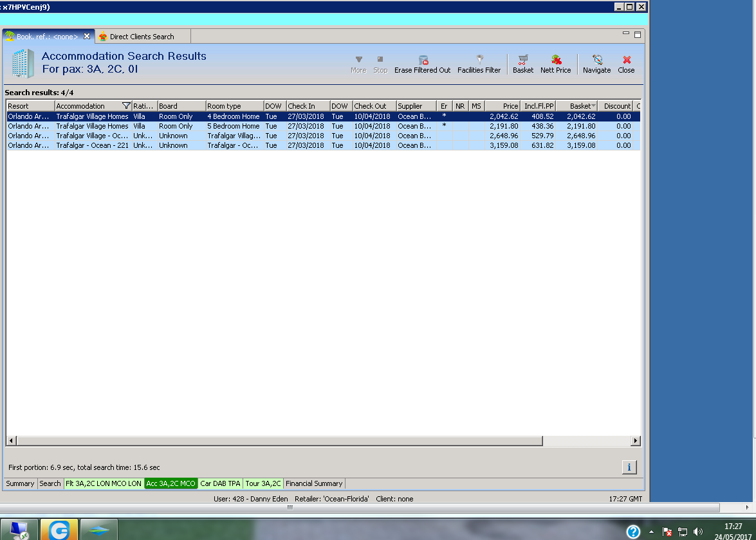
Task: Open remote desktop taskbar icon
Action: (x=19, y=530)
